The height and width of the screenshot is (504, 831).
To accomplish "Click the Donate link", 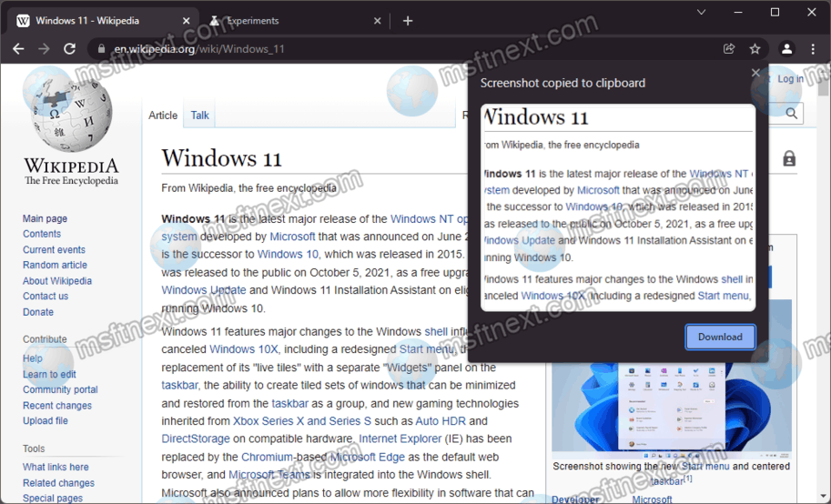I will [x=38, y=312].
